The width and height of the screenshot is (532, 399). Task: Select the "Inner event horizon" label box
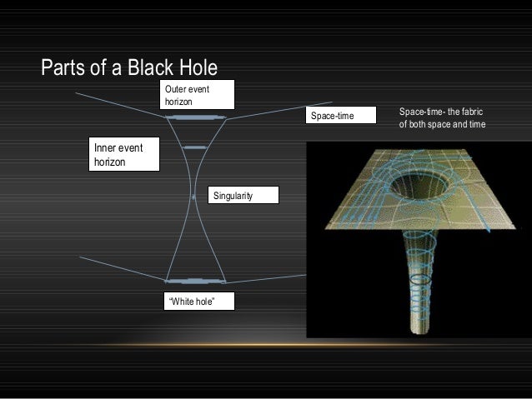(124, 154)
